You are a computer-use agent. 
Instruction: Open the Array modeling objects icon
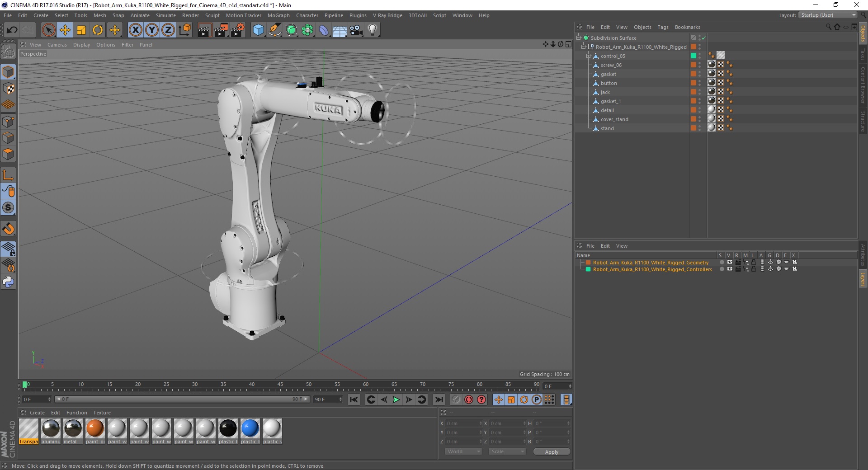pos(307,30)
